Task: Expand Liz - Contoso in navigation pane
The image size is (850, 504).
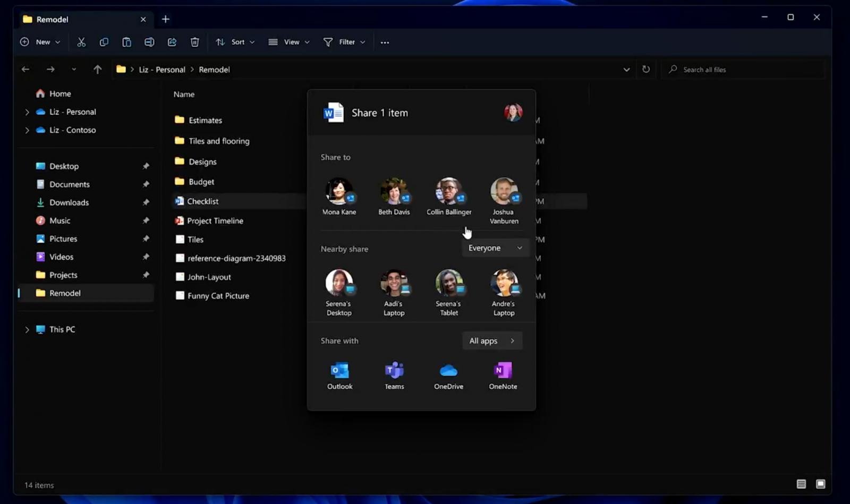Action: [27, 130]
